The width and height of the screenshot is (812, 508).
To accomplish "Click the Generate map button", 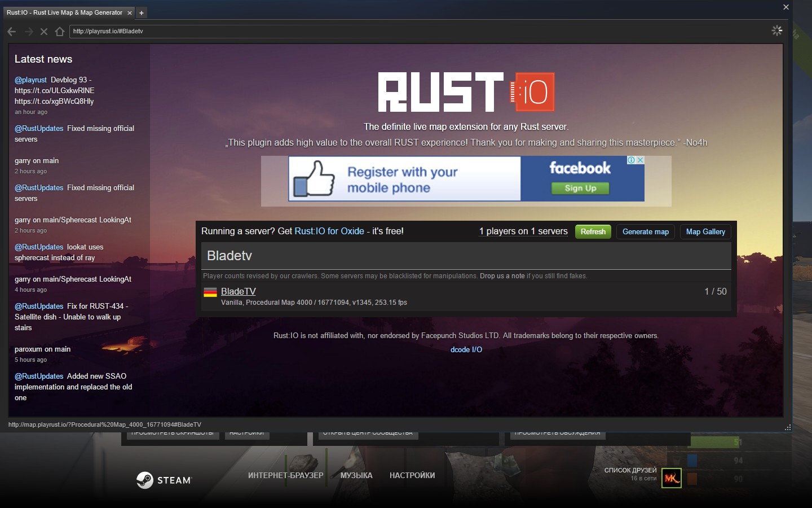I will (646, 232).
